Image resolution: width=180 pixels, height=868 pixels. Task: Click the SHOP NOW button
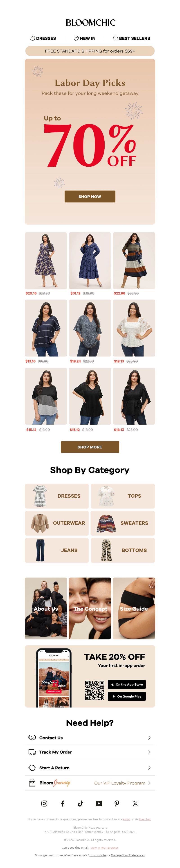click(x=90, y=196)
